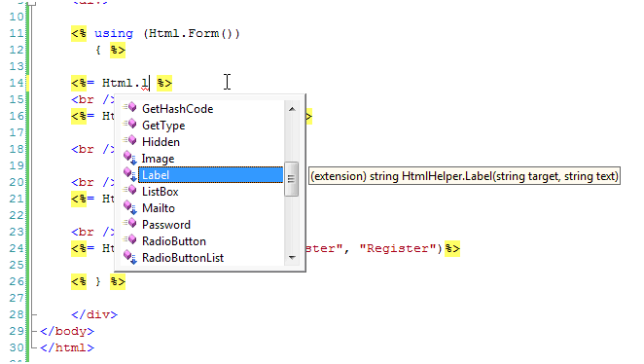Pick the Hidden method entry
Viewport: 644px width, 364px height.
coord(161,142)
